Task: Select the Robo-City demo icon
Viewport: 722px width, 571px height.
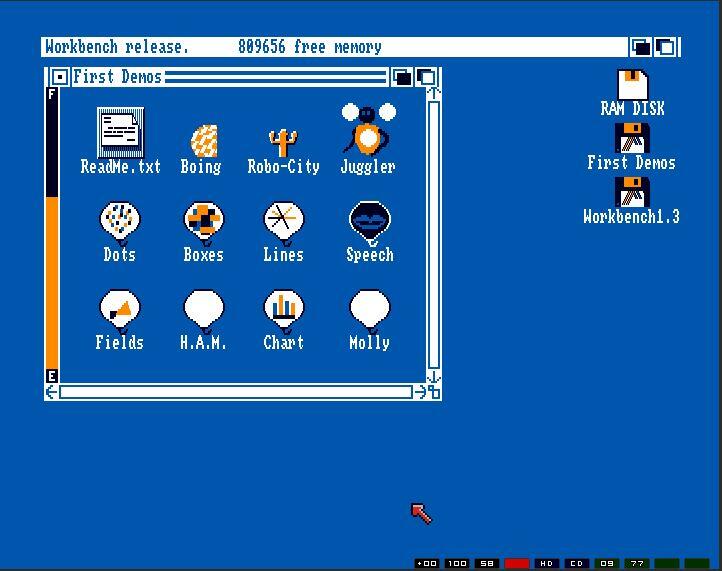Action: (283, 143)
